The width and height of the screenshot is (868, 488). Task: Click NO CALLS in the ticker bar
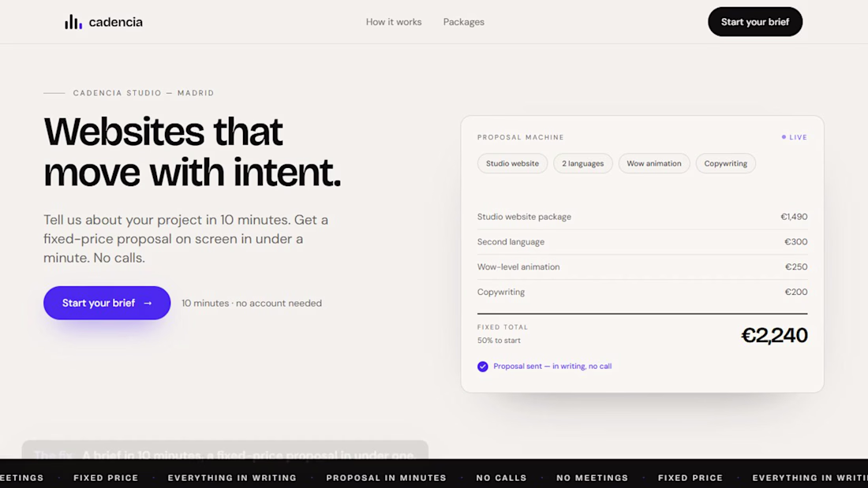(x=502, y=478)
